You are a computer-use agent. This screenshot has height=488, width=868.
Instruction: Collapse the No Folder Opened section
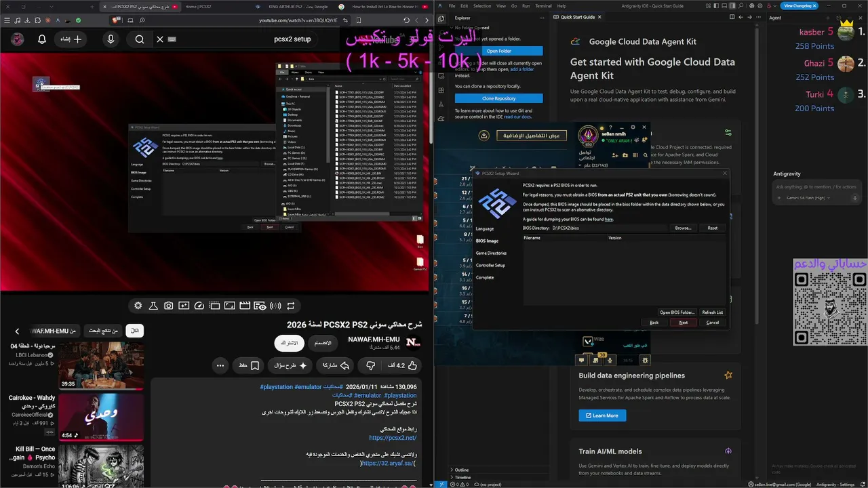click(471, 28)
